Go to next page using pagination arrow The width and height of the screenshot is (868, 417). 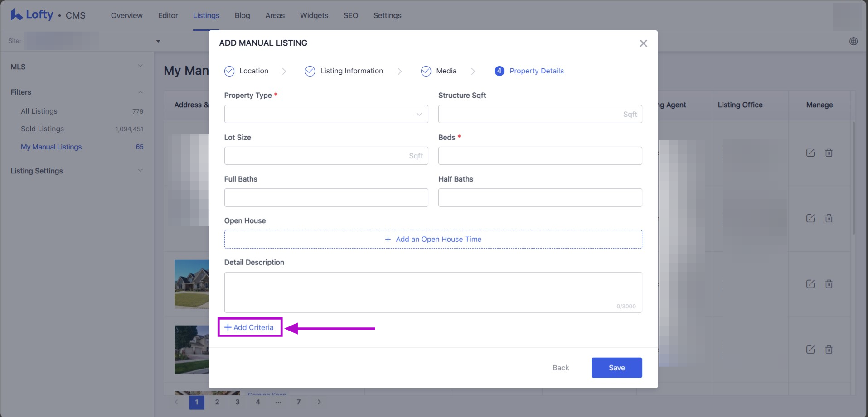[319, 402]
